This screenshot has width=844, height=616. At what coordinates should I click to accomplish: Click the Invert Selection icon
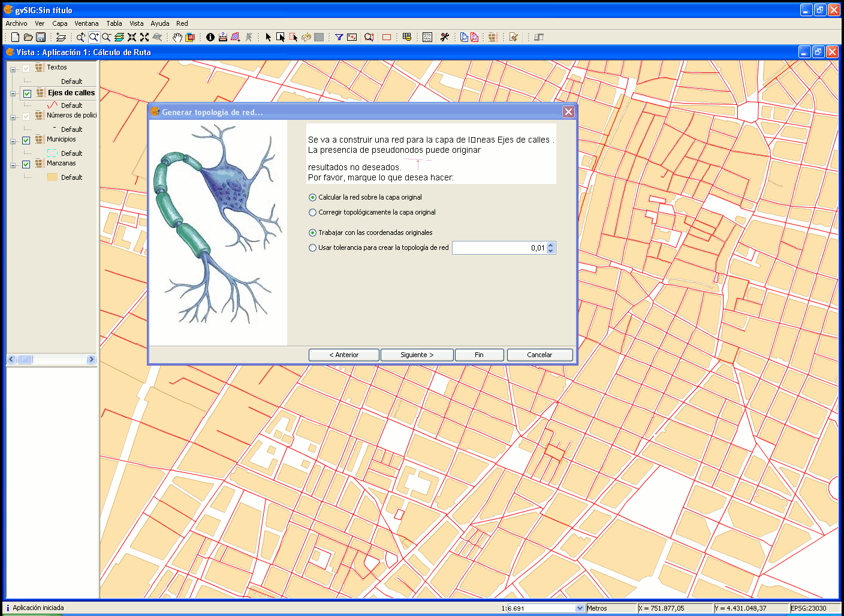(306, 37)
